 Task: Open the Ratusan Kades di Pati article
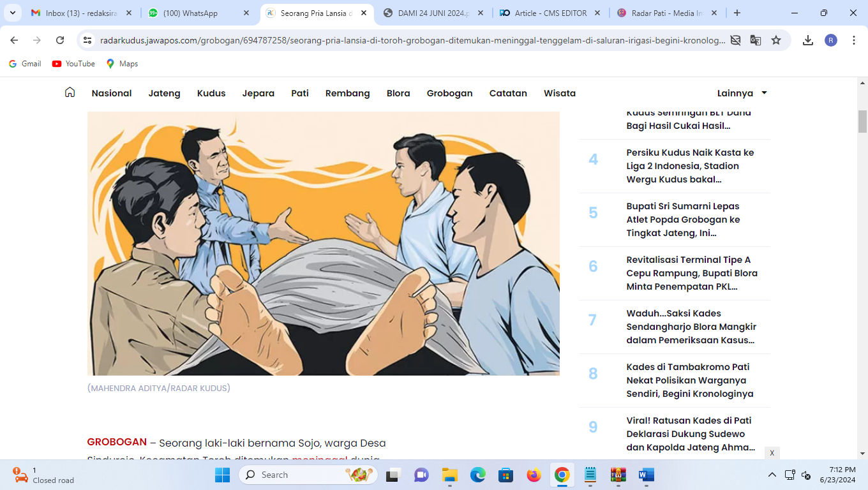coord(691,434)
